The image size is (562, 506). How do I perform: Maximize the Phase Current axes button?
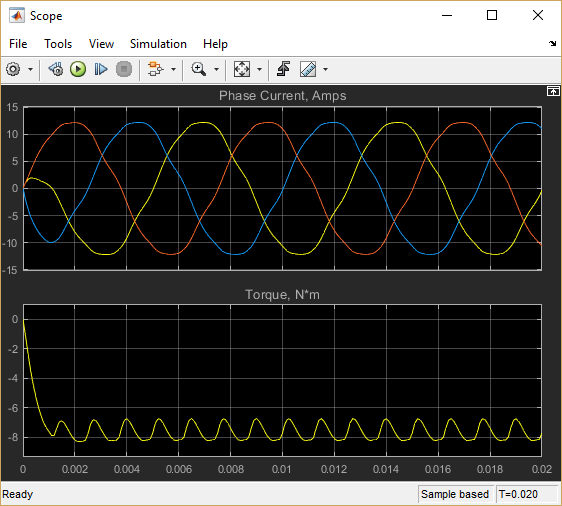click(x=553, y=92)
